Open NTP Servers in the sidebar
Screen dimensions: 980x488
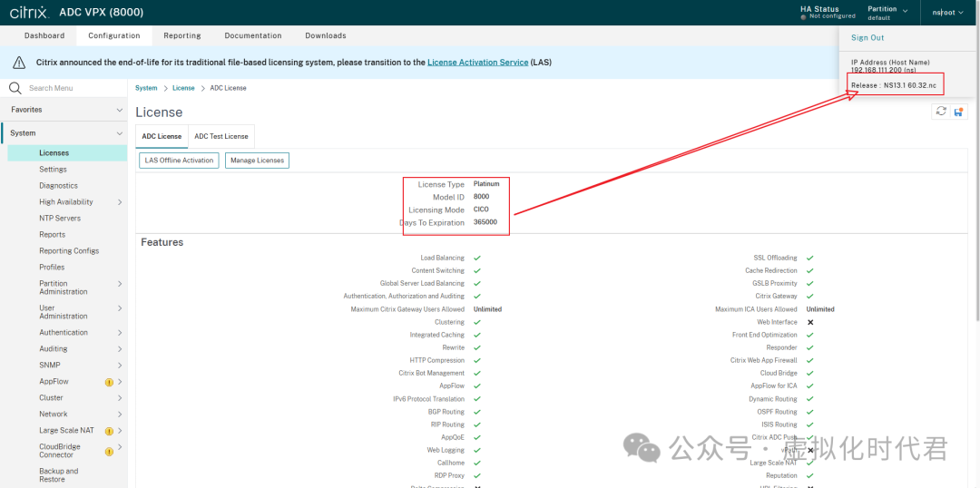(x=60, y=218)
